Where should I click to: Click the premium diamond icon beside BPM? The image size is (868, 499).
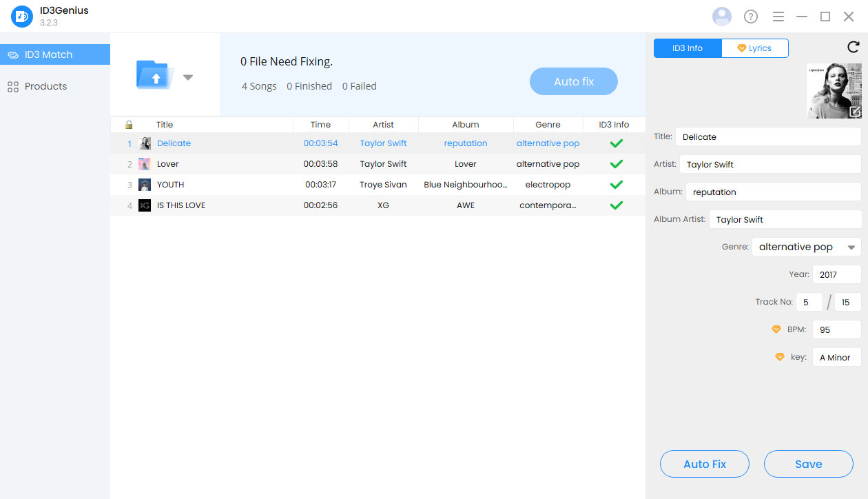pos(776,329)
